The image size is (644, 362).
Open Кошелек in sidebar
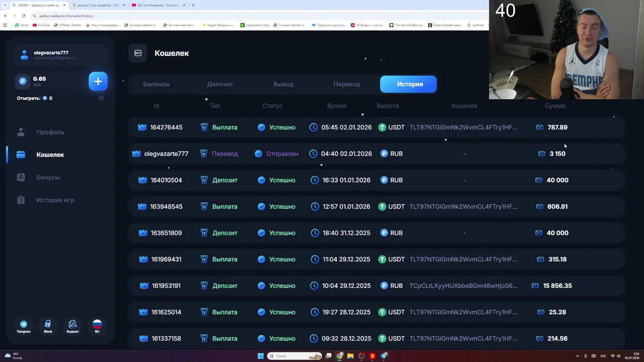click(50, 155)
